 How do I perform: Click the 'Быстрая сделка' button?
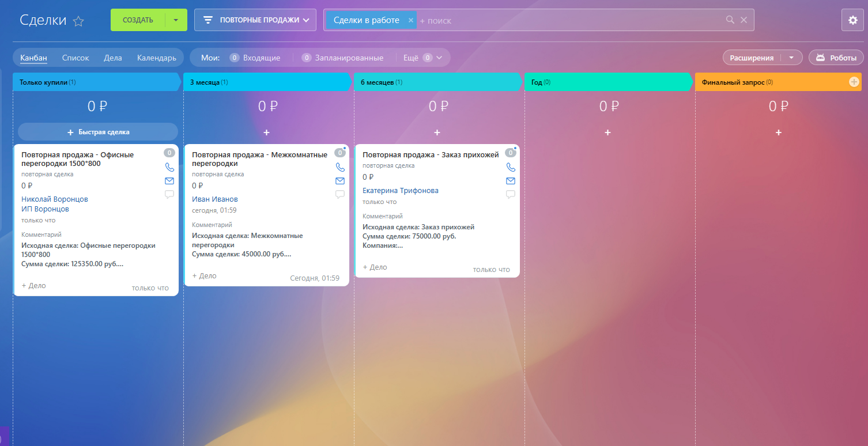click(x=98, y=132)
